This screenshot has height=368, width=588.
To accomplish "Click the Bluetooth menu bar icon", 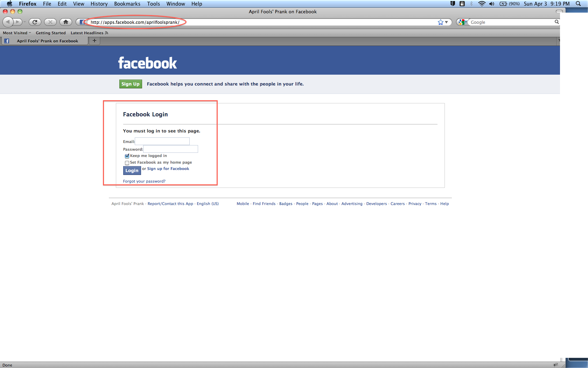I will point(471,4).
